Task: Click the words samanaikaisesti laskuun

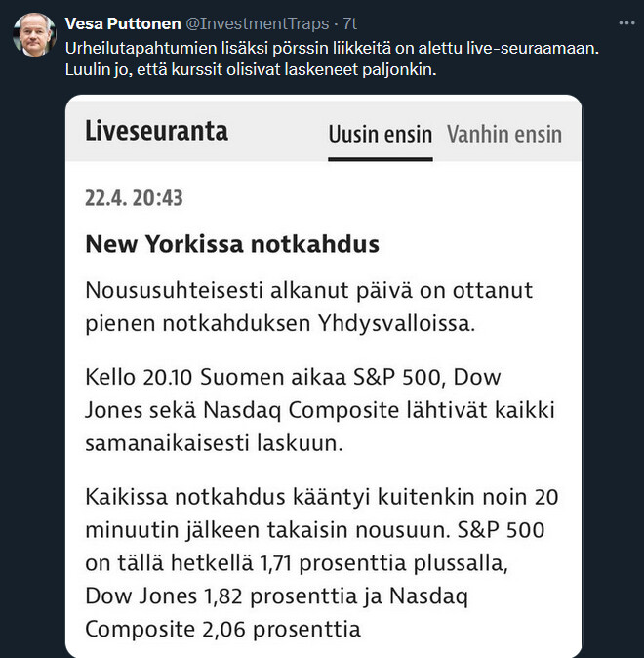Action: (x=216, y=443)
